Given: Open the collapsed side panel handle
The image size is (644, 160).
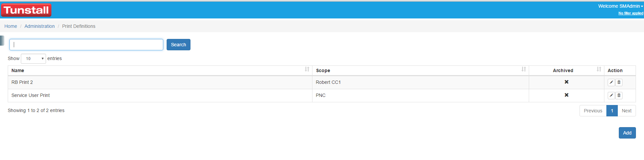Looking at the screenshot, I should click(2, 41).
